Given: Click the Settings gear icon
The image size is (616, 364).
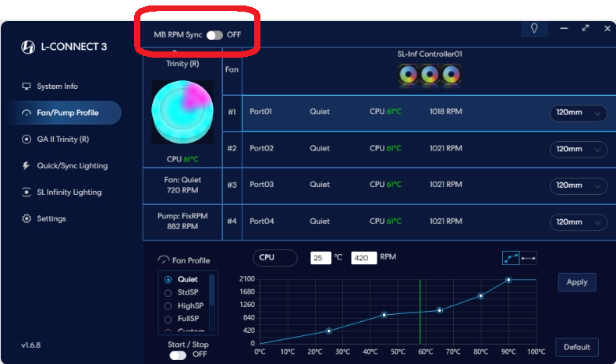Looking at the screenshot, I should (x=27, y=219).
